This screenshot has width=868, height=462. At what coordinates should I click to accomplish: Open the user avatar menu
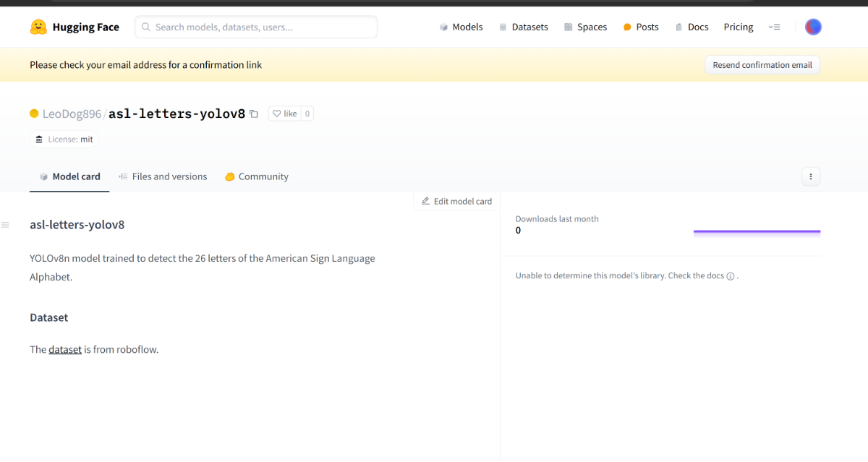pyautogui.click(x=813, y=27)
